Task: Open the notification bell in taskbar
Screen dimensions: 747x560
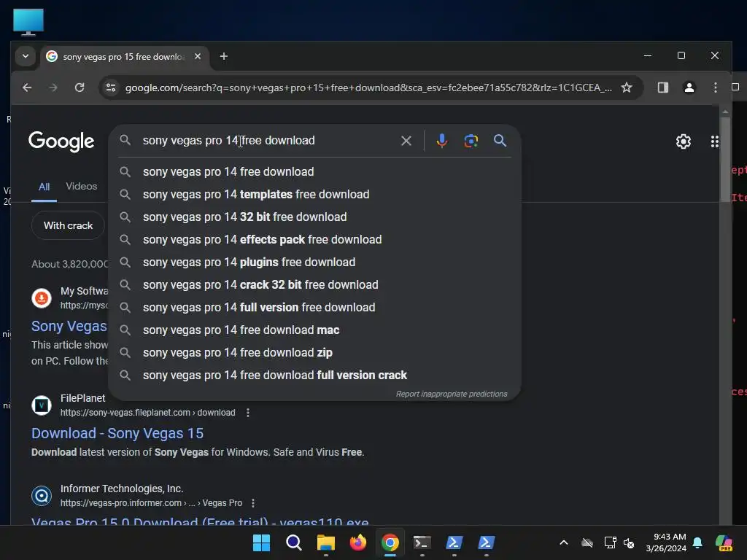Action: (x=697, y=542)
